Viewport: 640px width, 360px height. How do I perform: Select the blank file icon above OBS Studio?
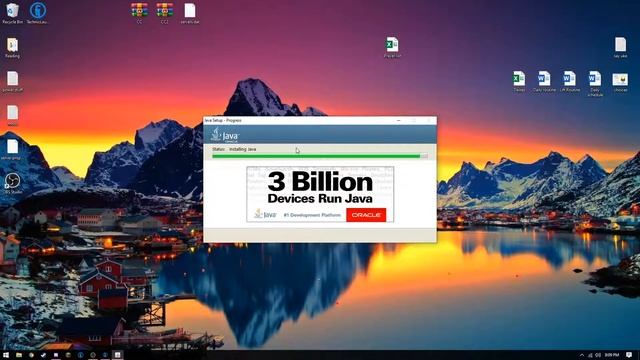[12, 149]
